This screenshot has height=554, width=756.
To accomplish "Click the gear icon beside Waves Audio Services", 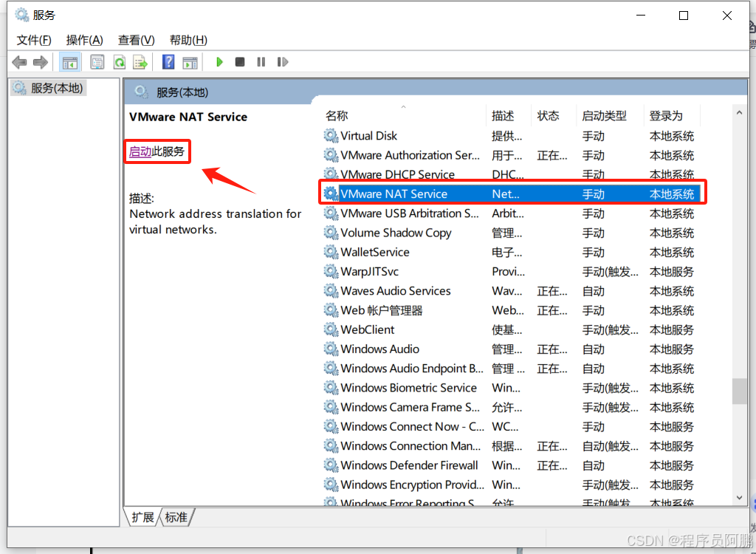I will pos(331,290).
